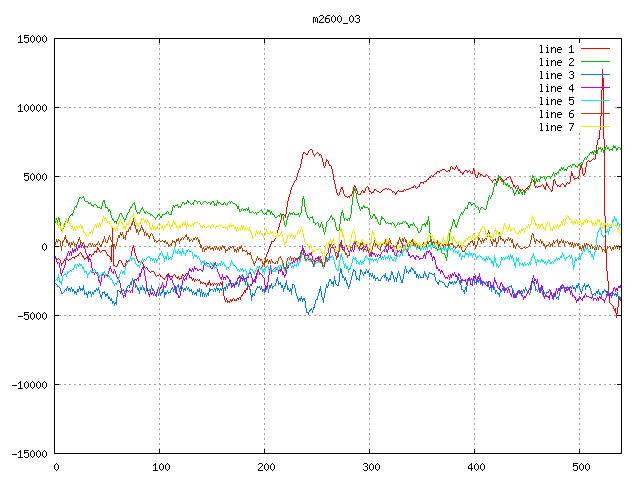Click the chart title m2600_03
The height and width of the screenshot is (480, 640).
336,19
